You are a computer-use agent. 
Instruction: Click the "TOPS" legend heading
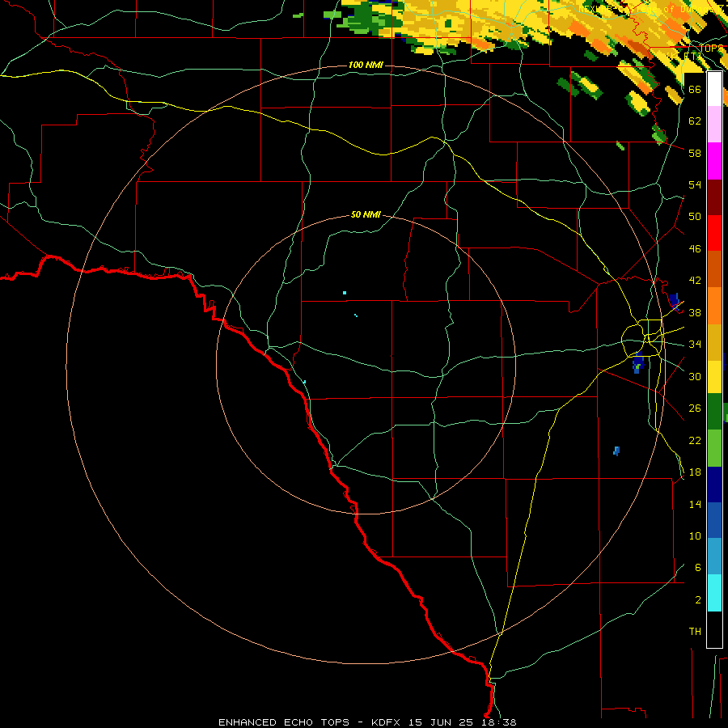(711, 49)
